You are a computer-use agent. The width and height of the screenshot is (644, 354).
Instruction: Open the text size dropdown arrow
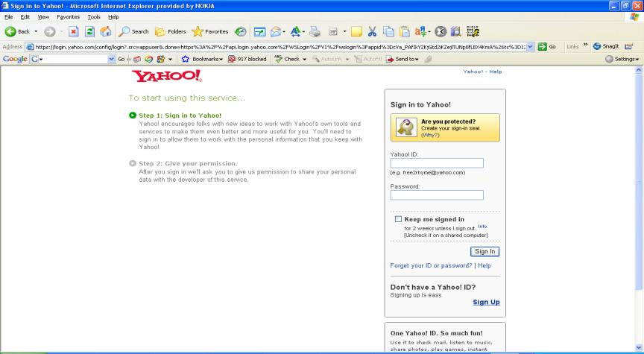pyautogui.click(x=303, y=31)
